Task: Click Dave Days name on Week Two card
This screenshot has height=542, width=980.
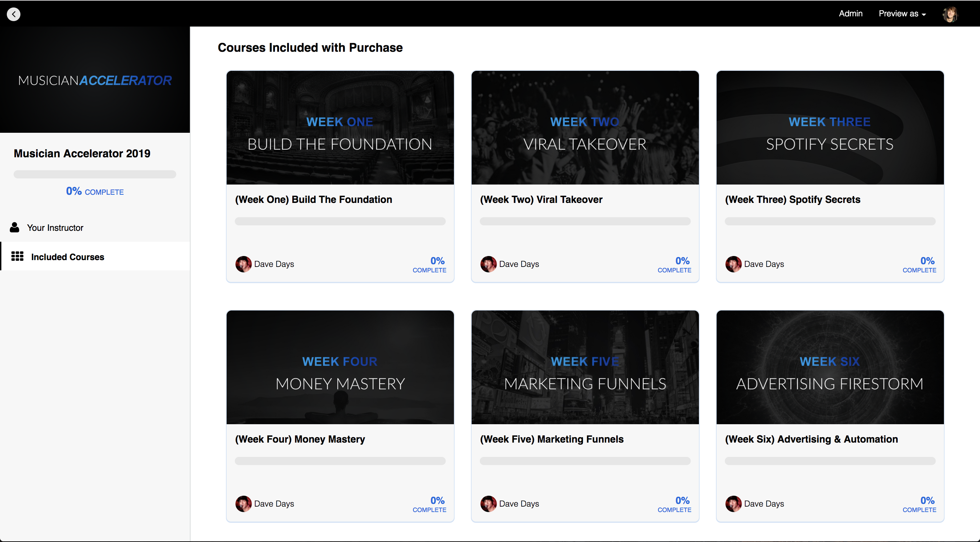Action: pos(519,264)
